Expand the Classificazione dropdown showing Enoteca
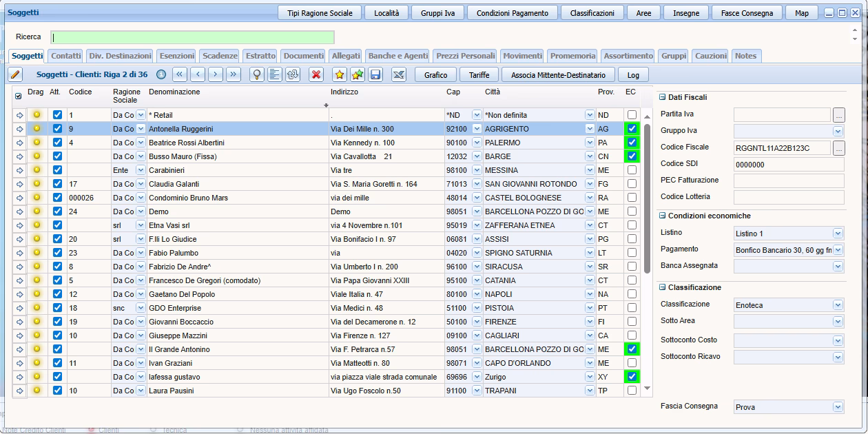Screen dimensions: 868x434 tap(838, 305)
